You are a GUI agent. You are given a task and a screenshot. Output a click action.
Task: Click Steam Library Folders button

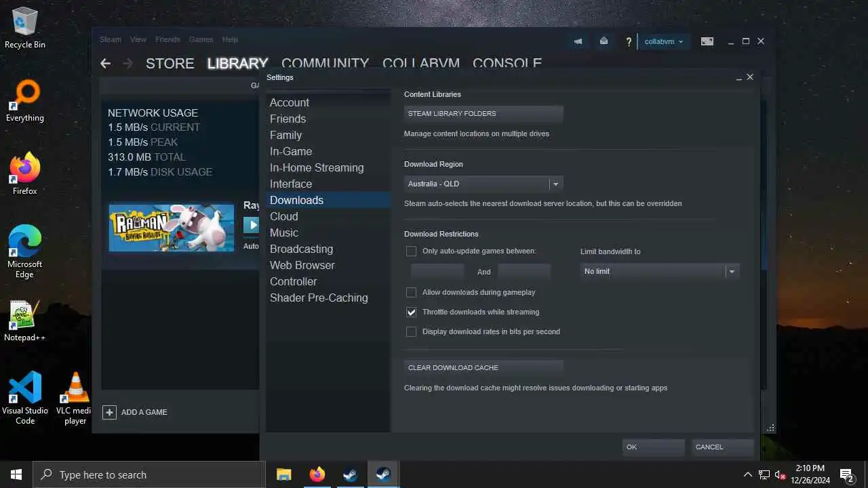484,113
